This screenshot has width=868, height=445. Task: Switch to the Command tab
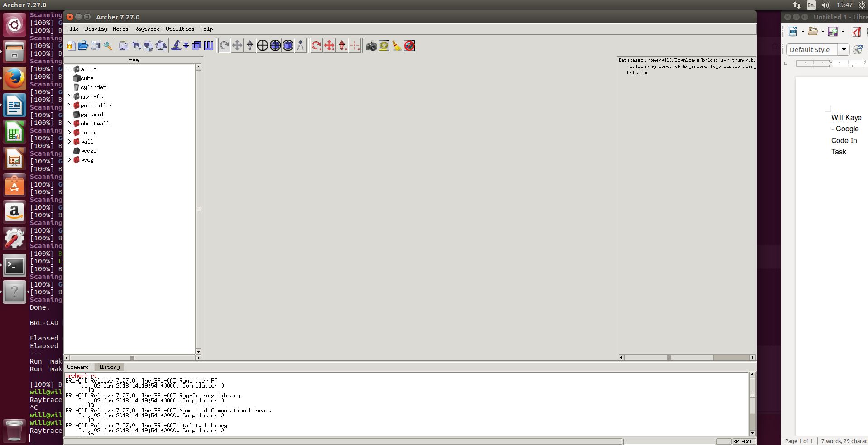click(x=78, y=367)
